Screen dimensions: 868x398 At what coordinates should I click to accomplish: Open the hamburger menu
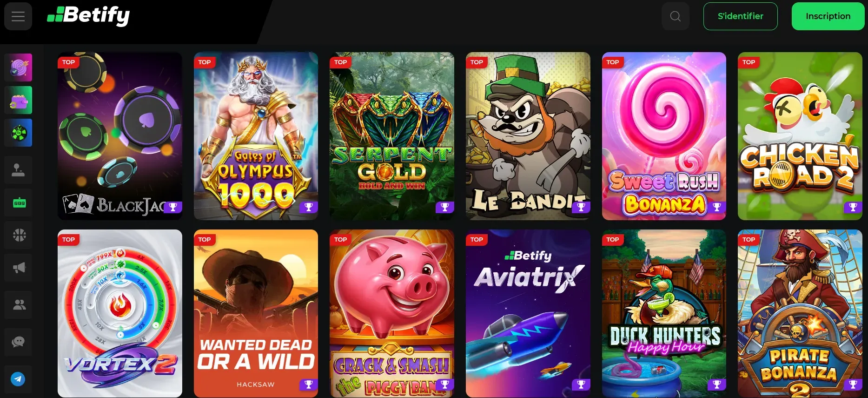pyautogui.click(x=18, y=16)
